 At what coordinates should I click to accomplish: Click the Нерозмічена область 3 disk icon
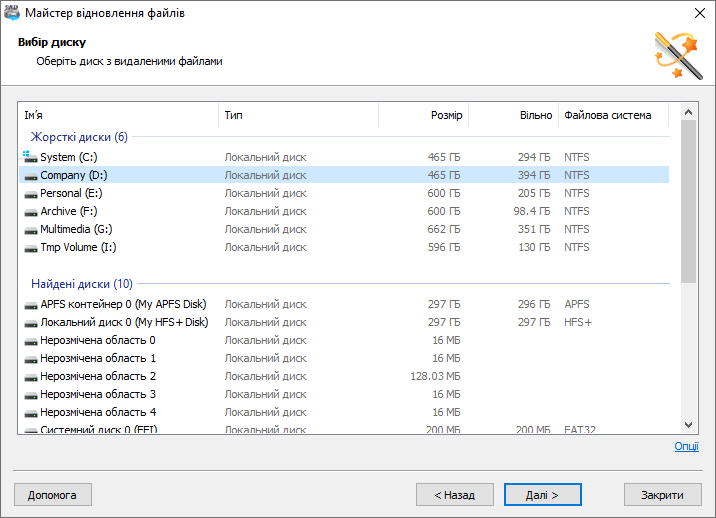[31, 395]
